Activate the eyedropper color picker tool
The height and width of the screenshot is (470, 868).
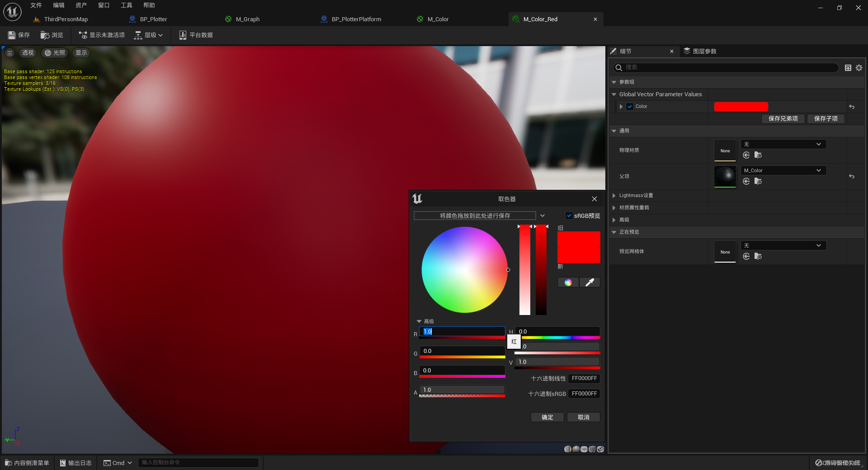(590, 282)
